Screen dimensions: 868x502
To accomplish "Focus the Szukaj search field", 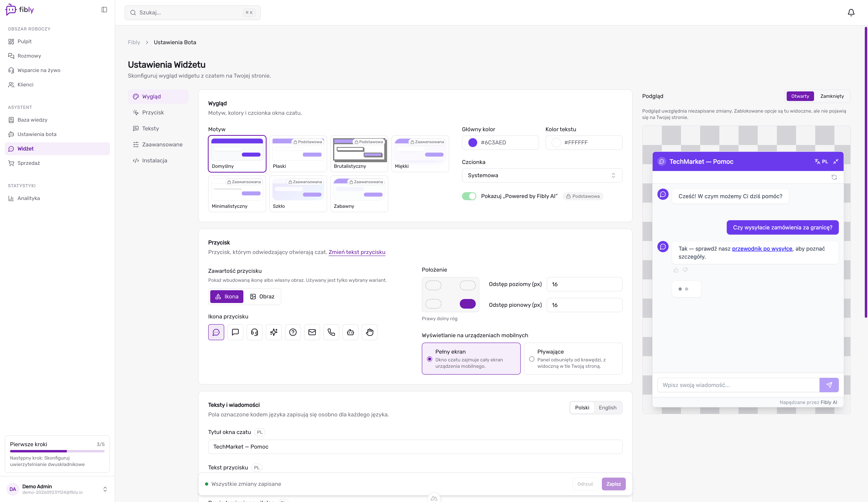I will click(192, 12).
